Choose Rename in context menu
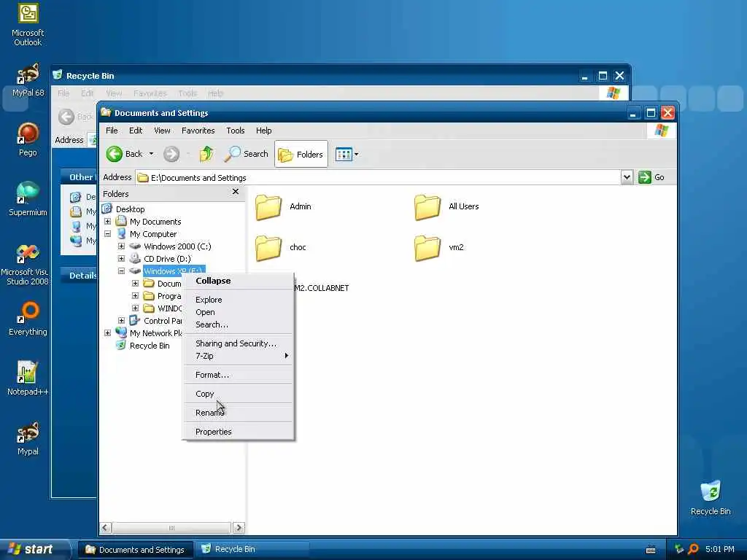747x560 pixels. point(239,413)
